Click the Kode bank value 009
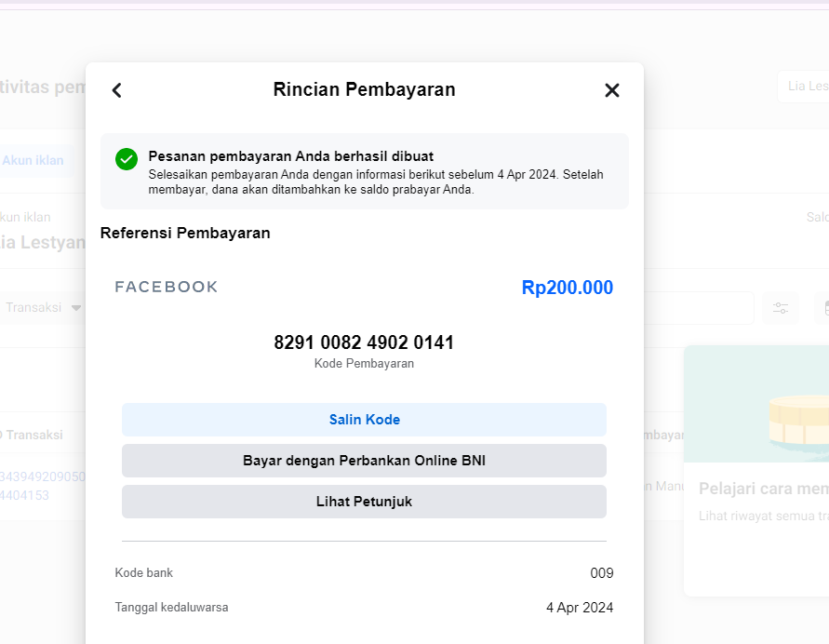 pos(601,573)
